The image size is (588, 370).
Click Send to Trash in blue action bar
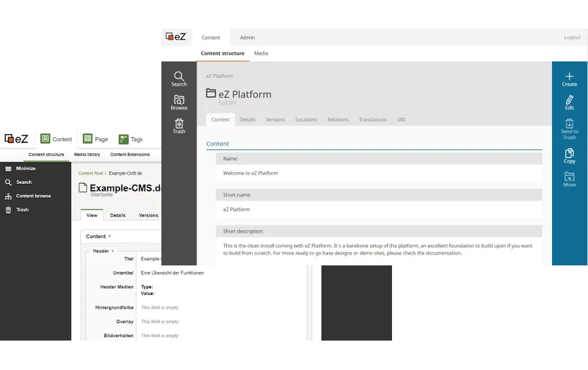pos(569,129)
